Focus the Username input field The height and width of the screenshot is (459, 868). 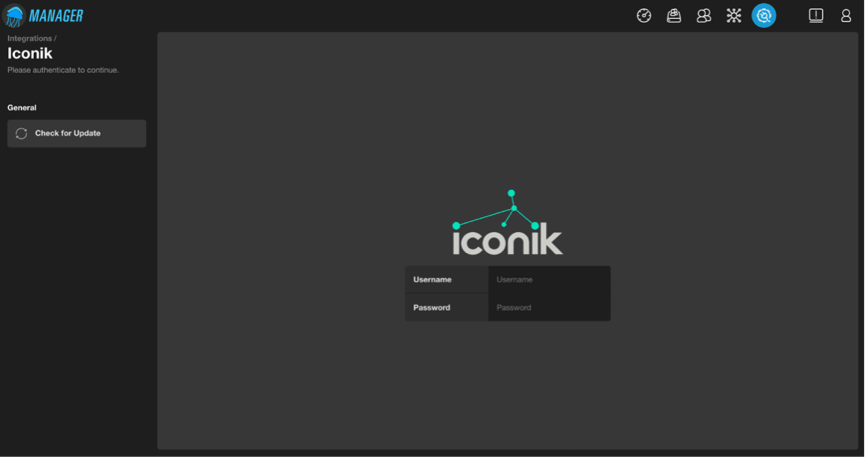(x=549, y=280)
